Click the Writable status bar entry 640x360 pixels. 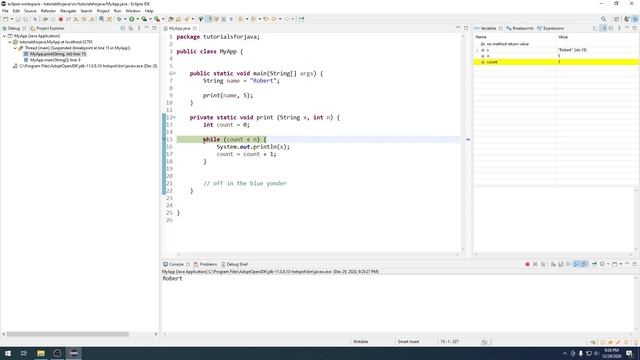coord(360,342)
